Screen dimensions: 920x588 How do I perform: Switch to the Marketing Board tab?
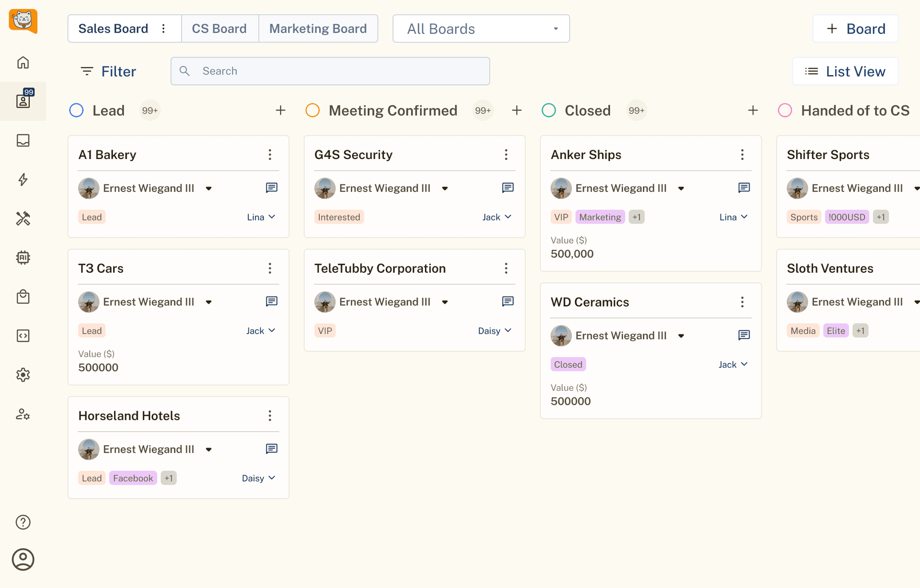click(318, 29)
